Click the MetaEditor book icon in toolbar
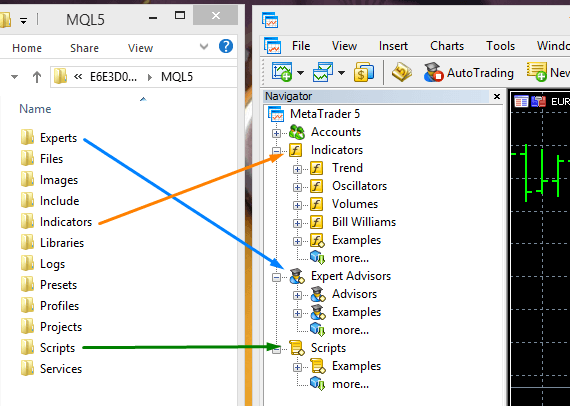This screenshot has width=570, height=406. click(402, 72)
